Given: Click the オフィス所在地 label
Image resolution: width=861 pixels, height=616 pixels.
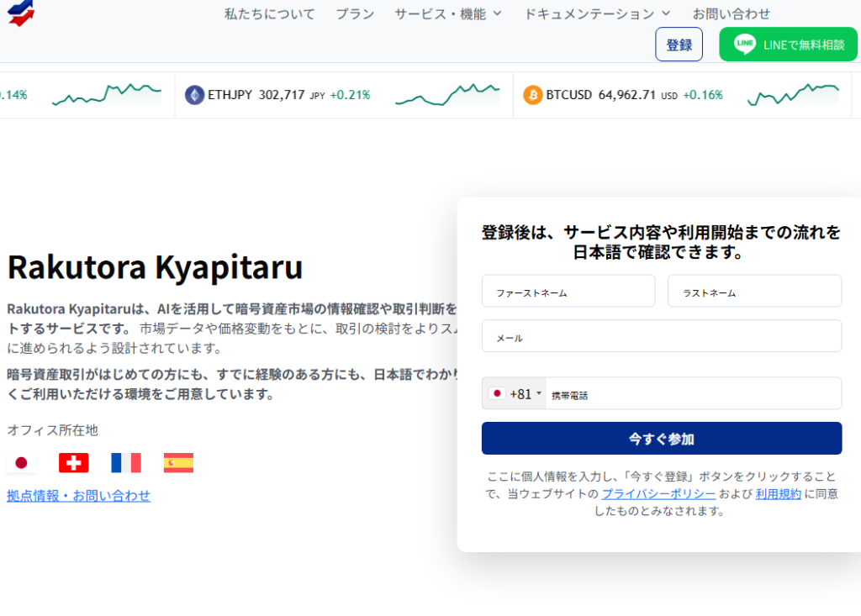Looking at the screenshot, I should (x=53, y=430).
